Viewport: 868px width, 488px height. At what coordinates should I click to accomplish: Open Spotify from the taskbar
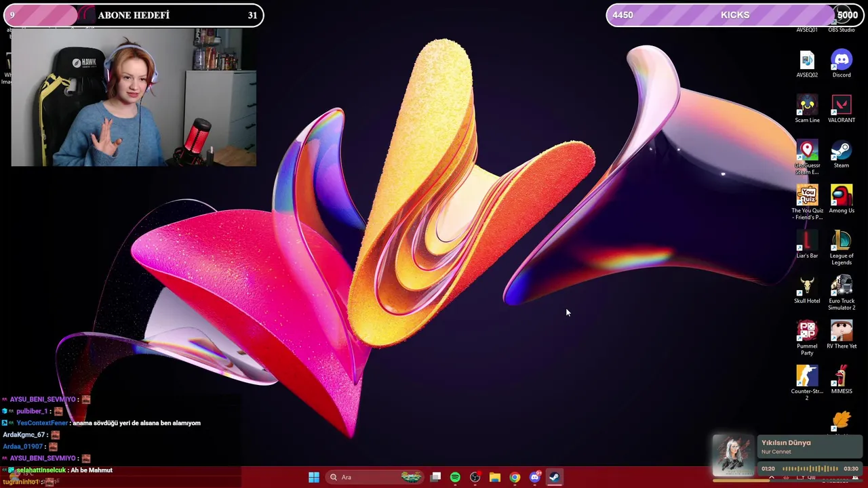click(x=455, y=477)
